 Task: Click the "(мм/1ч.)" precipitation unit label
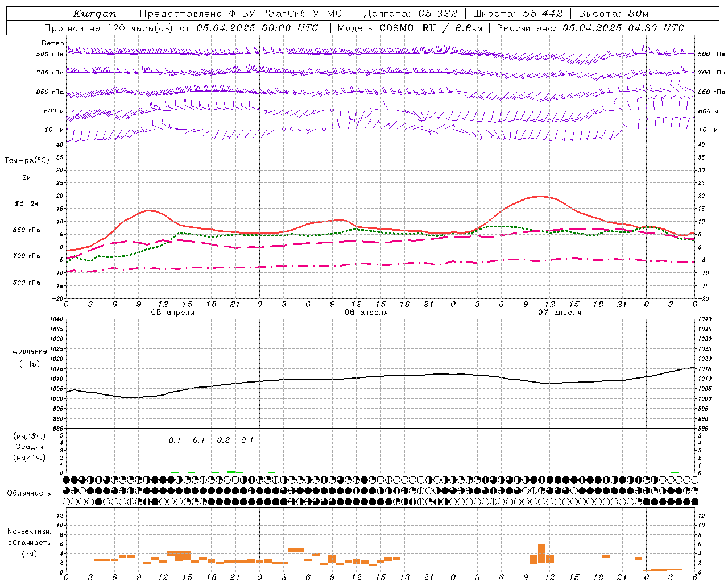30,458
